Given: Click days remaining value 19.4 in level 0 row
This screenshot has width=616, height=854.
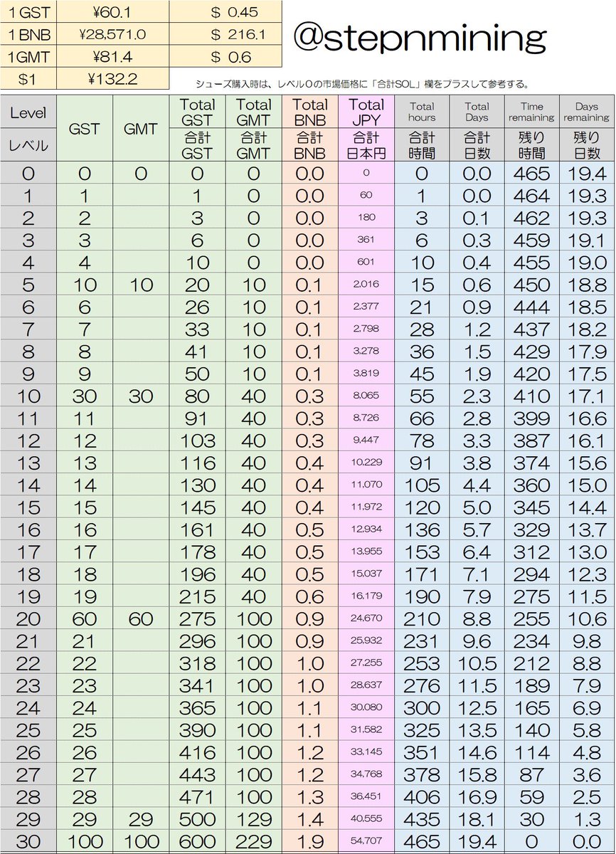Looking at the screenshot, I should (x=587, y=174).
